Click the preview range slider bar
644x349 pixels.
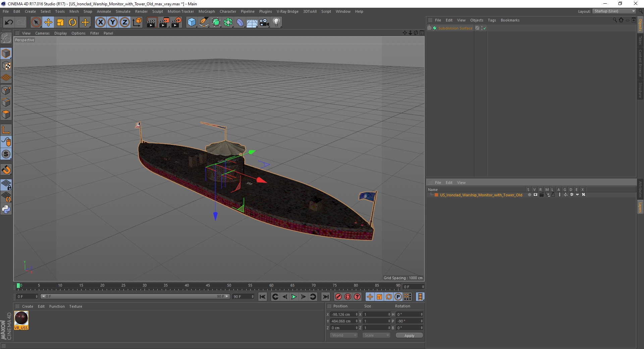click(135, 296)
